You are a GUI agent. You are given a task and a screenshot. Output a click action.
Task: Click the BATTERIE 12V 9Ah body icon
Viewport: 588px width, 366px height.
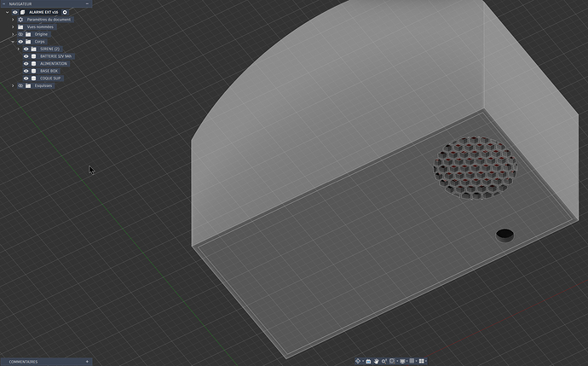point(33,56)
